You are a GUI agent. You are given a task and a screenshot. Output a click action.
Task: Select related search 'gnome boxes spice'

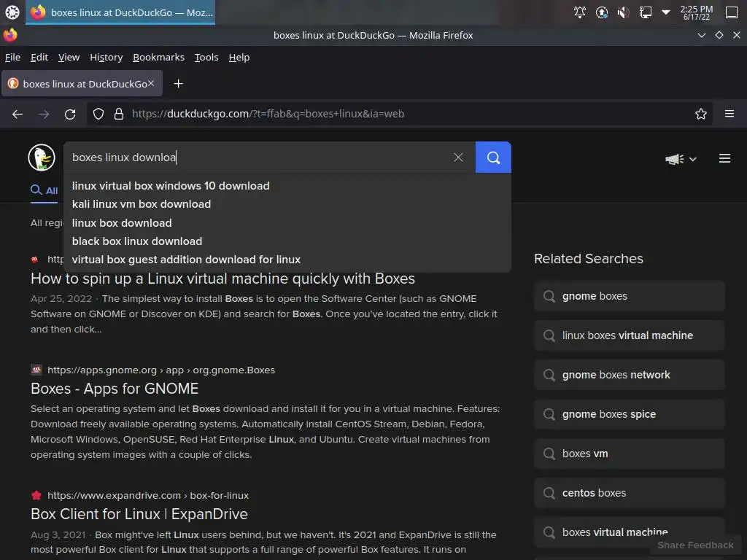630,414
